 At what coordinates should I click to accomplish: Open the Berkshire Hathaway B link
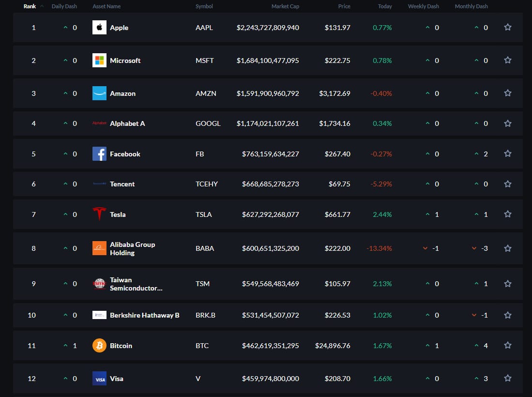pos(145,315)
